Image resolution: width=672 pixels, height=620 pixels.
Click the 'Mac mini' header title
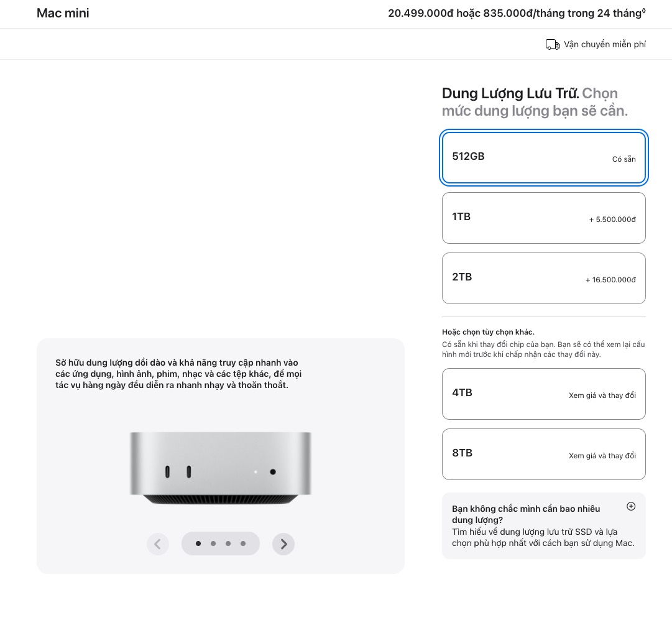pos(63,13)
